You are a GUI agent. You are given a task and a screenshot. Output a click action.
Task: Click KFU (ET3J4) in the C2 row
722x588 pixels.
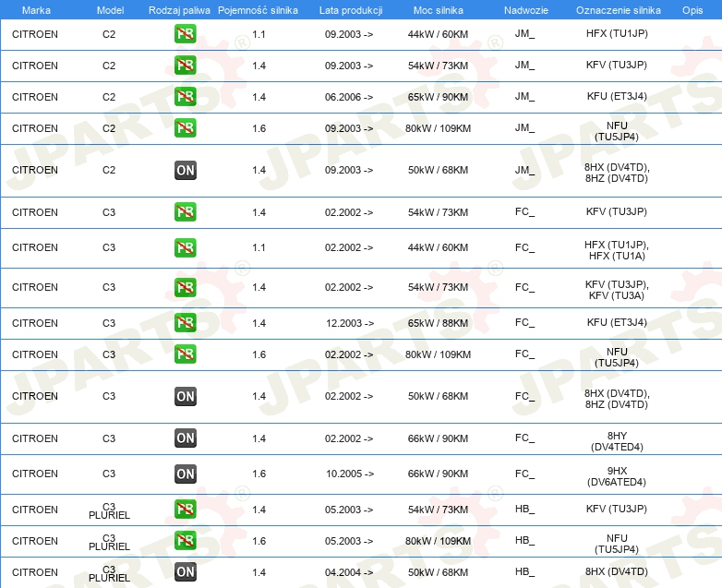tap(617, 96)
